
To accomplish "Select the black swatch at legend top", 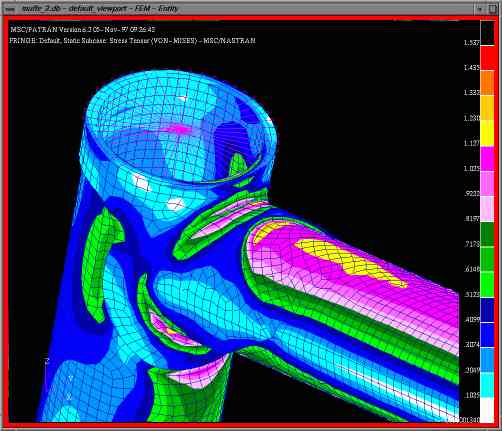I will (x=487, y=33).
